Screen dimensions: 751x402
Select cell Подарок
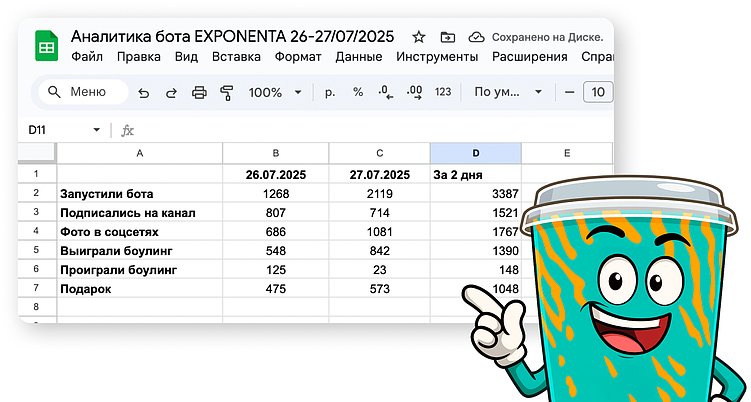coord(139,288)
